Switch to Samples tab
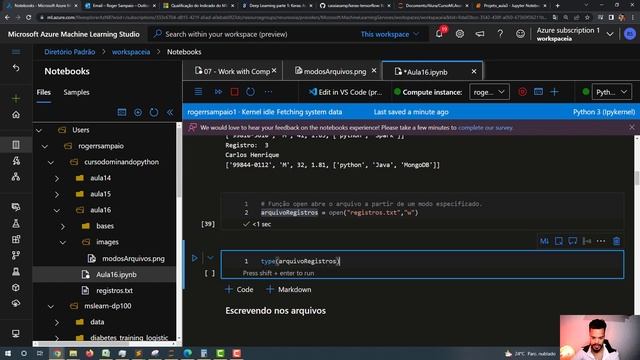The image size is (640, 360). [x=76, y=92]
